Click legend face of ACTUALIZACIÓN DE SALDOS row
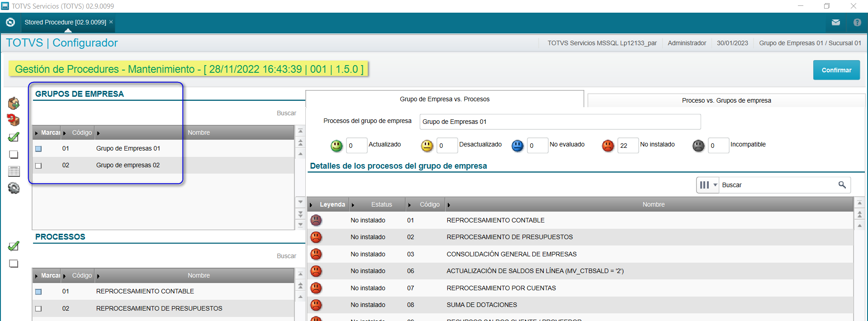The width and height of the screenshot is (868, 321). point(316,271)
